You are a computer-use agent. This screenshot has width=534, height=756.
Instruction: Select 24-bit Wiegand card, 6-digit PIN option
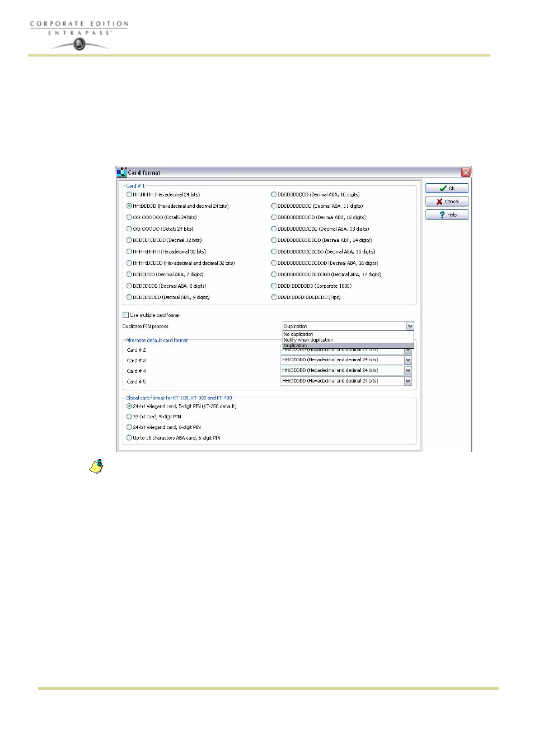129,428
